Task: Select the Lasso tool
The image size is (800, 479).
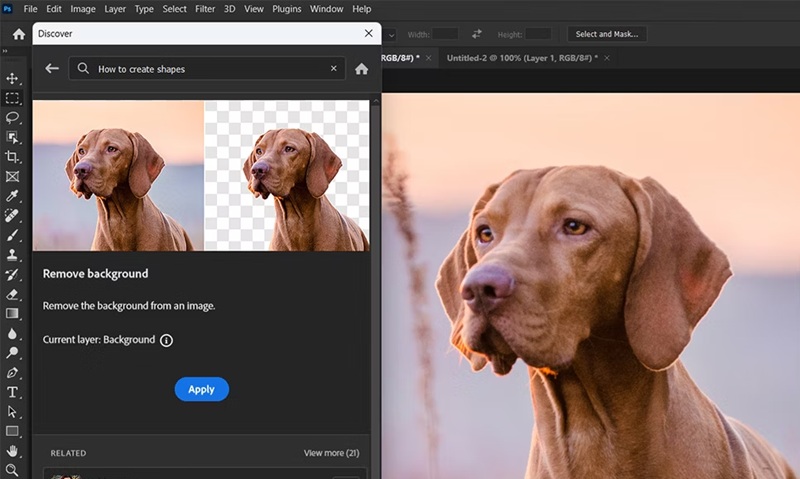Action: tap(12, 117)
